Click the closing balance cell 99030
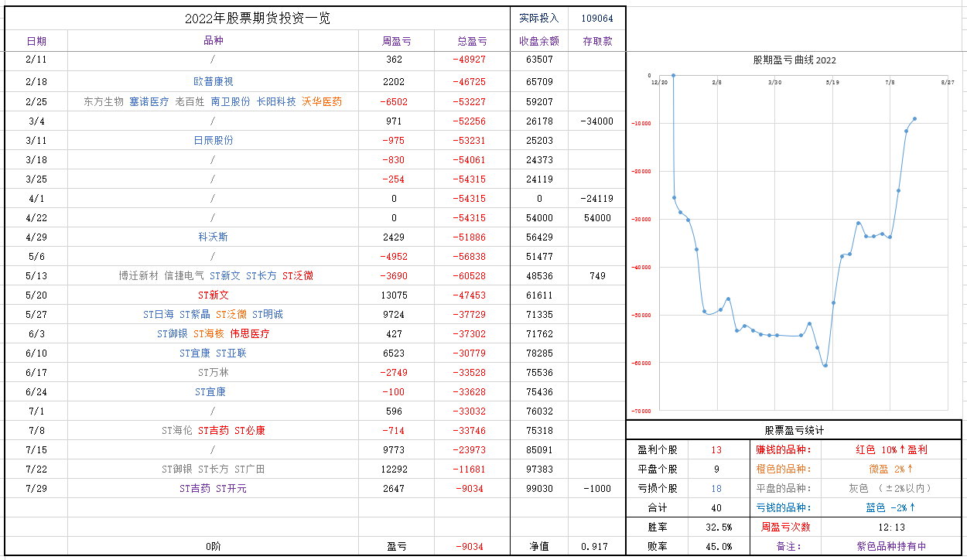This screenshot has width=967, height=560. click(539, 488)
